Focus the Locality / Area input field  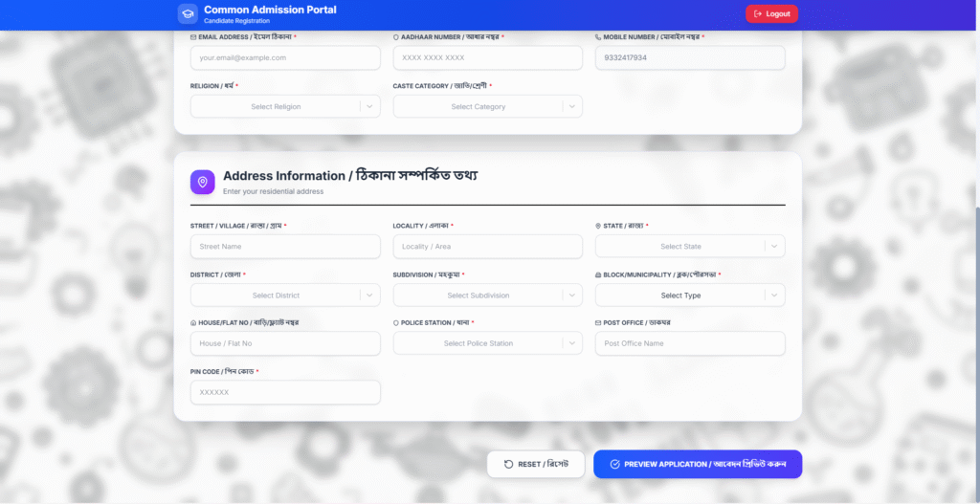tap(487, 247)
